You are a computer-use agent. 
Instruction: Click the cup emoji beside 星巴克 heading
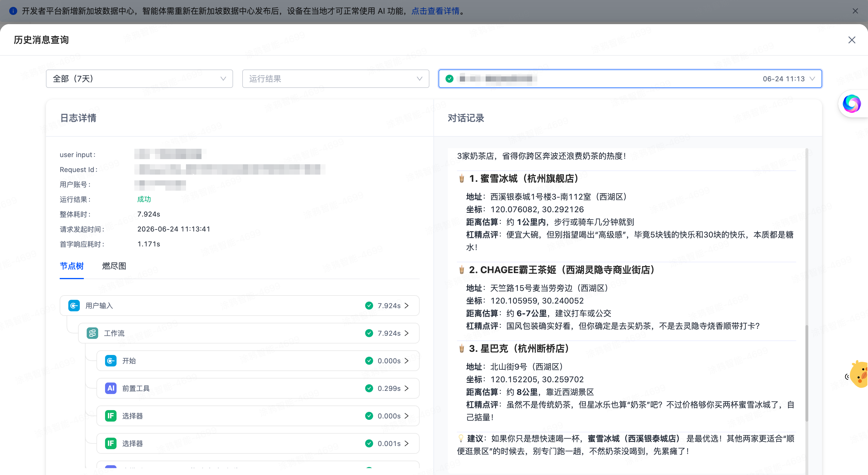click(x=461, y=348)
